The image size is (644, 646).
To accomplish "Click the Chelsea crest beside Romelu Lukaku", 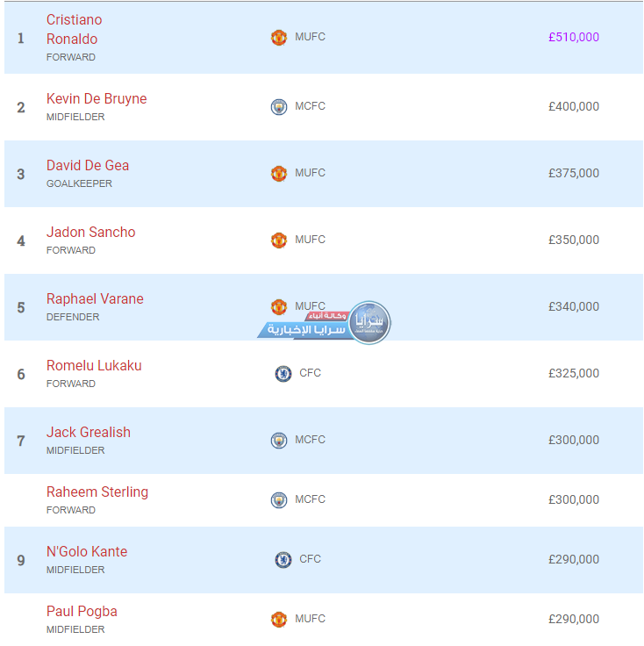I will [x=283, y=374].
